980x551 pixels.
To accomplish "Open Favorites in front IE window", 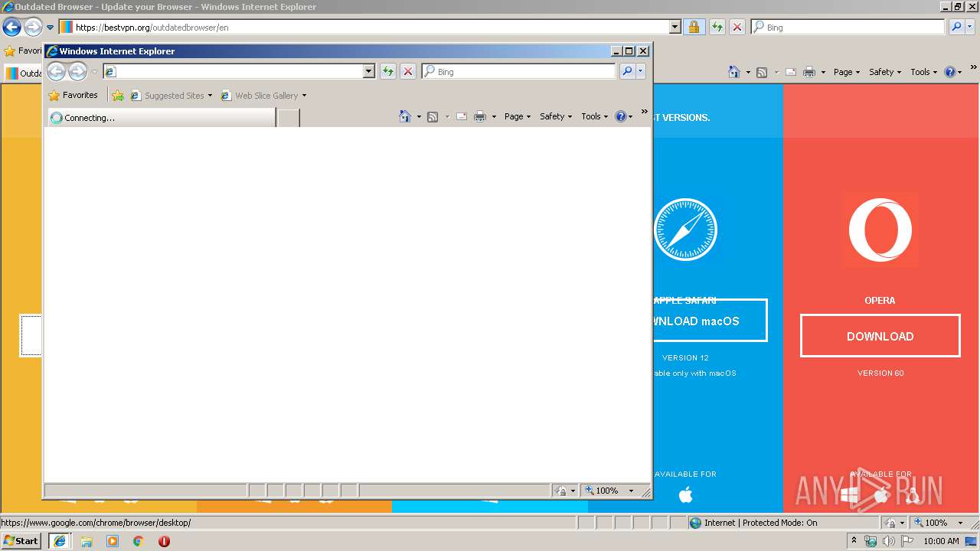I will tap(73, 96).
